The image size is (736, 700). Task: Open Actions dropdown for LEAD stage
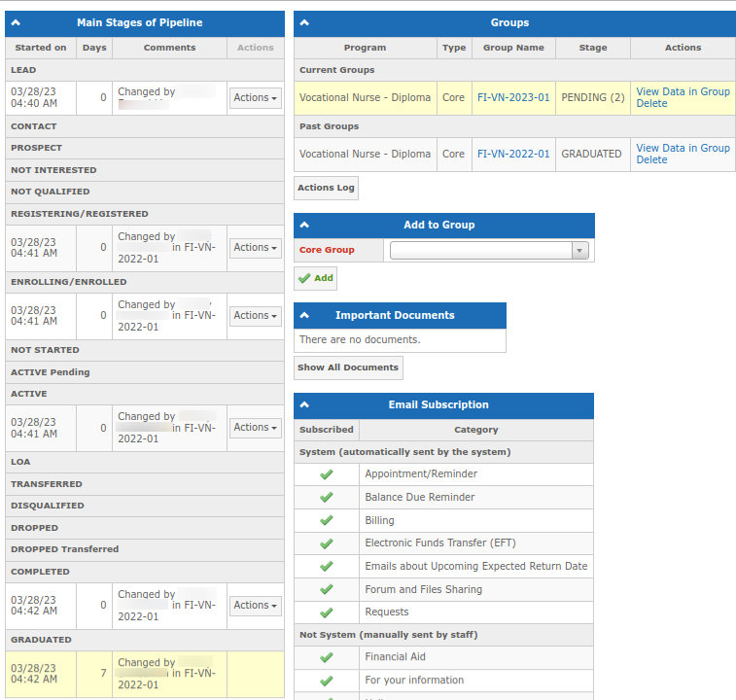[256, 97]
